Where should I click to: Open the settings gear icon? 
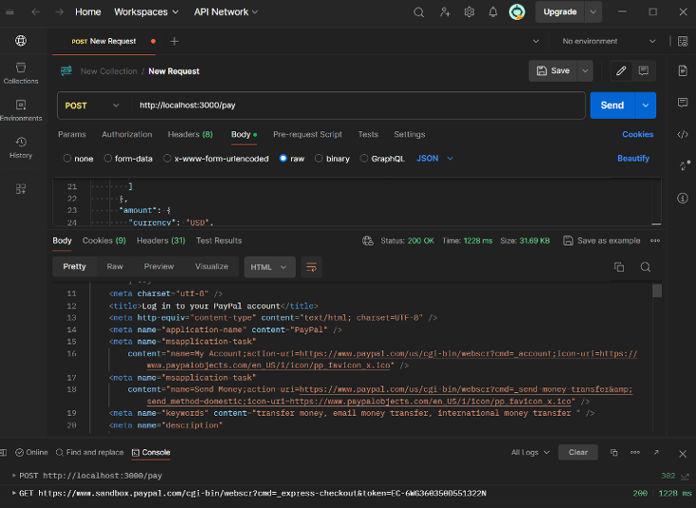coord(469,12)
